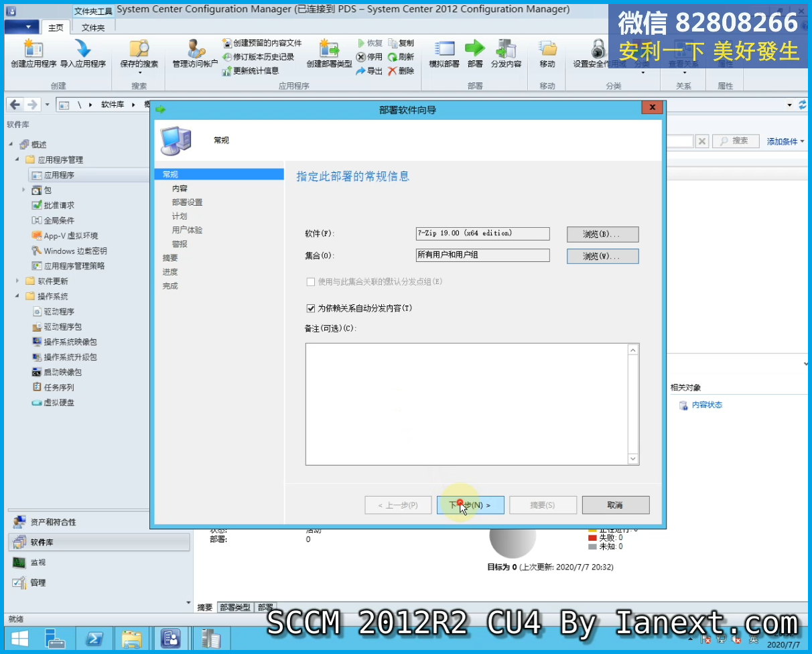Collapse the 操作系统 folder
This screenshot has height=654, width=812.
click(x=17, y=296)
